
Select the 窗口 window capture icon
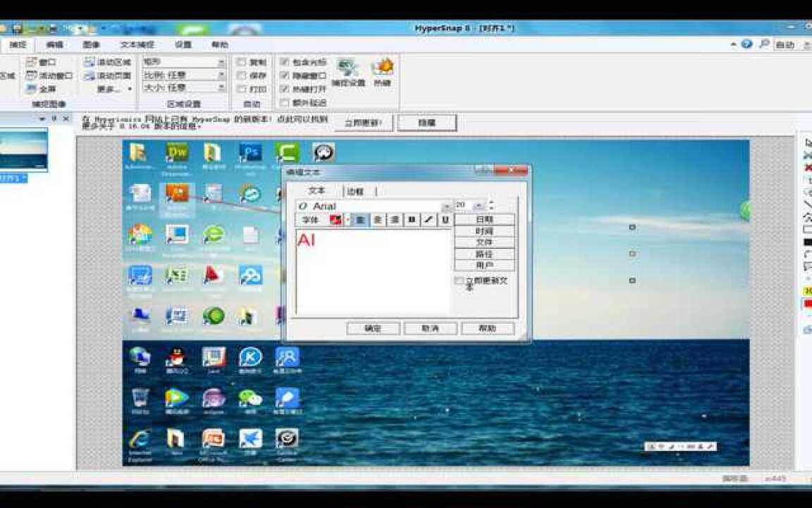tap(32, 62)
